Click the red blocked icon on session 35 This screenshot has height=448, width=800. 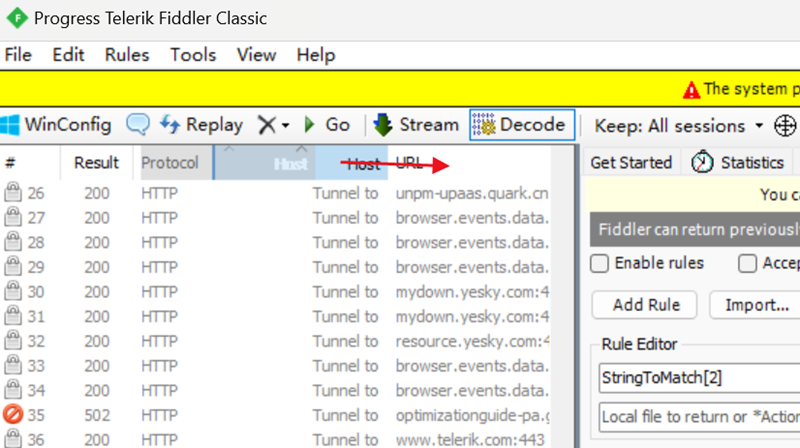pos(13,414)
